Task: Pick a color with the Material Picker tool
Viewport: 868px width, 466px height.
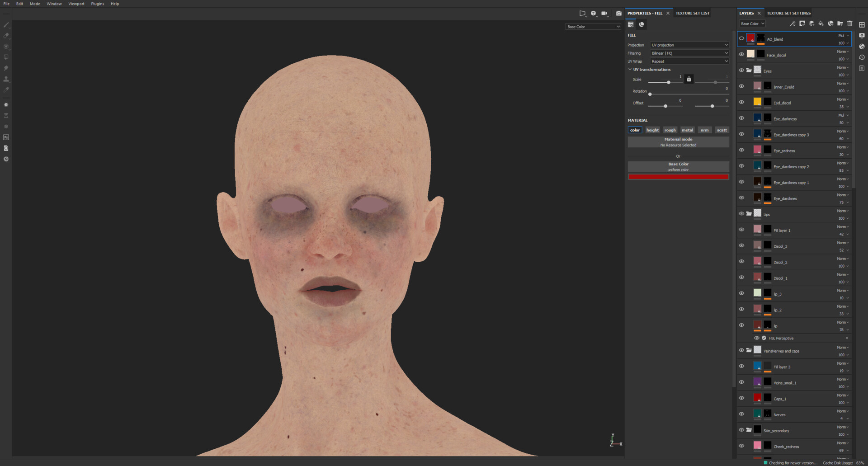Action: pos(6,90)
